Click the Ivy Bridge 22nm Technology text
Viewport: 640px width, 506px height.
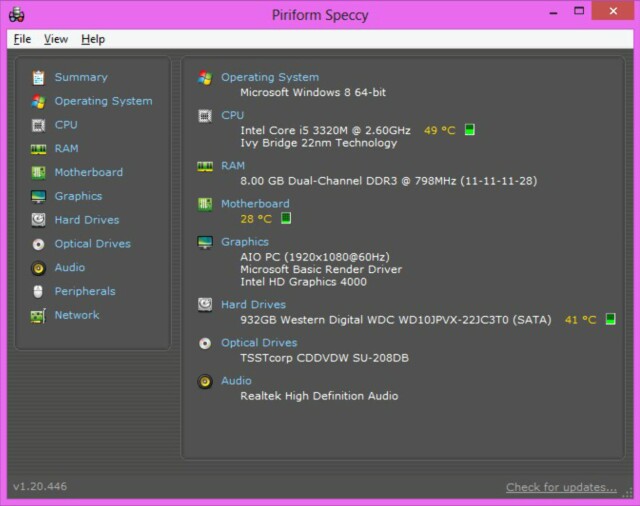click(318, 143)
